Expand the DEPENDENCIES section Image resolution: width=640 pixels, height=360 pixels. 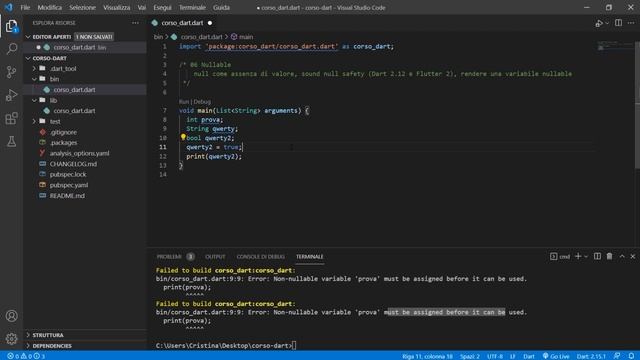(x=52, y=346)
